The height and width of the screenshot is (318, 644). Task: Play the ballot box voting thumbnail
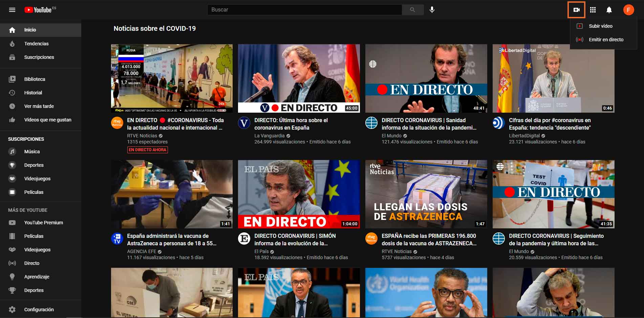[x=172, y=293]
